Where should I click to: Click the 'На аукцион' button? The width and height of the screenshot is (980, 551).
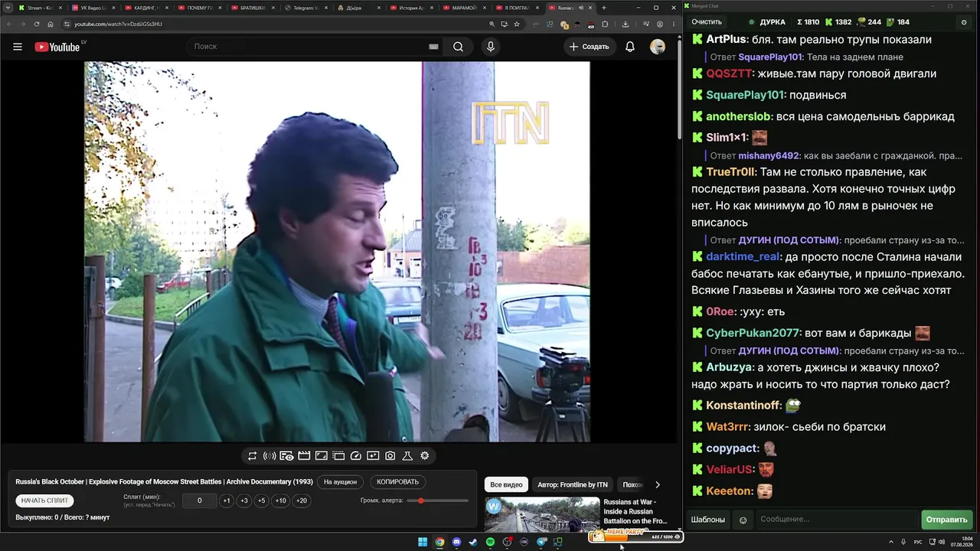point(340,482)
